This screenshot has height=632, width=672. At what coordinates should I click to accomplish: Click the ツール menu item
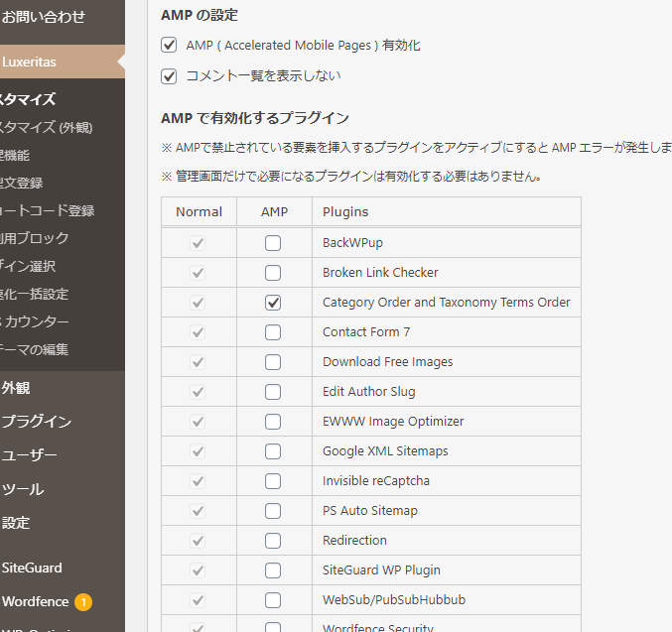pos(23,489)
